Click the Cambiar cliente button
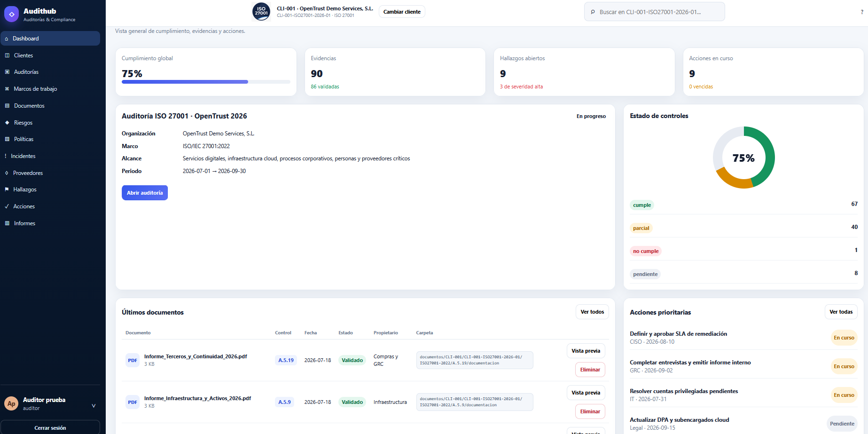868x434 pixels. (402, 12)
